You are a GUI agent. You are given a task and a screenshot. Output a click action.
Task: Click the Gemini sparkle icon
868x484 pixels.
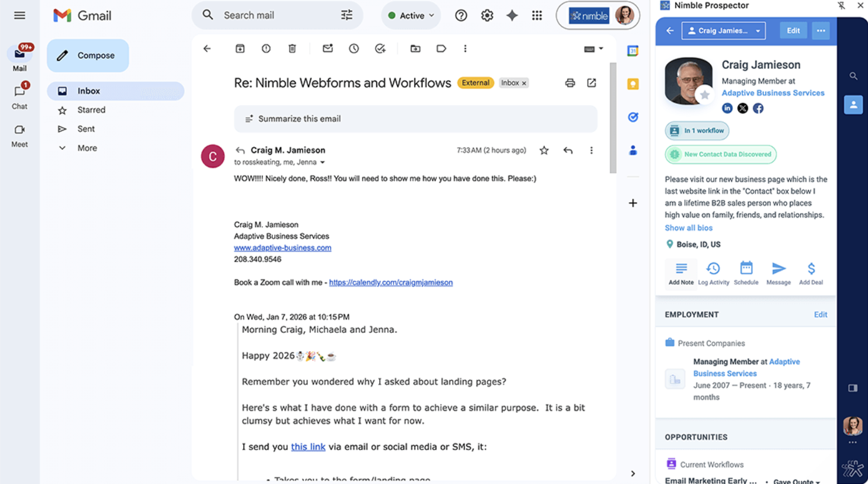pyautogui.click(x=512, y=15)
